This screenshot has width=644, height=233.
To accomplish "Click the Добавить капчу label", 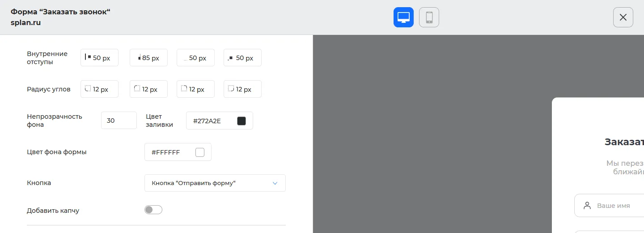I will (x=53, y=210).
